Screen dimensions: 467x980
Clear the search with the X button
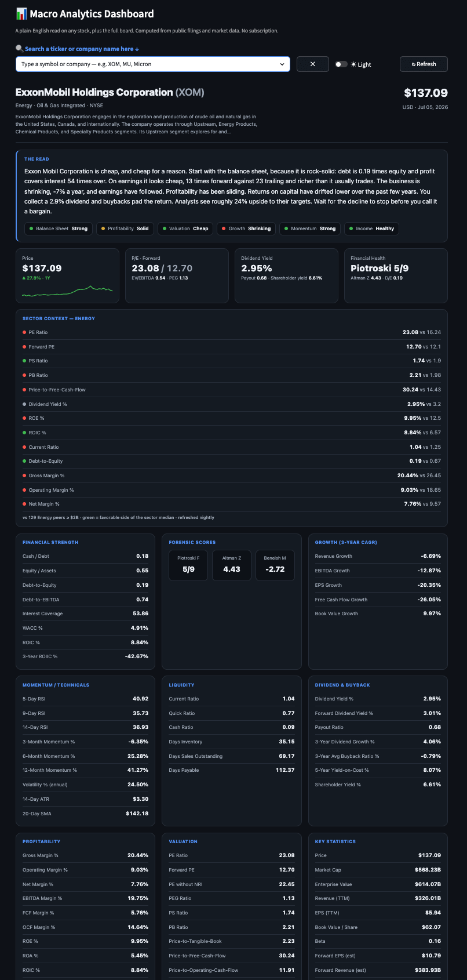313,64
